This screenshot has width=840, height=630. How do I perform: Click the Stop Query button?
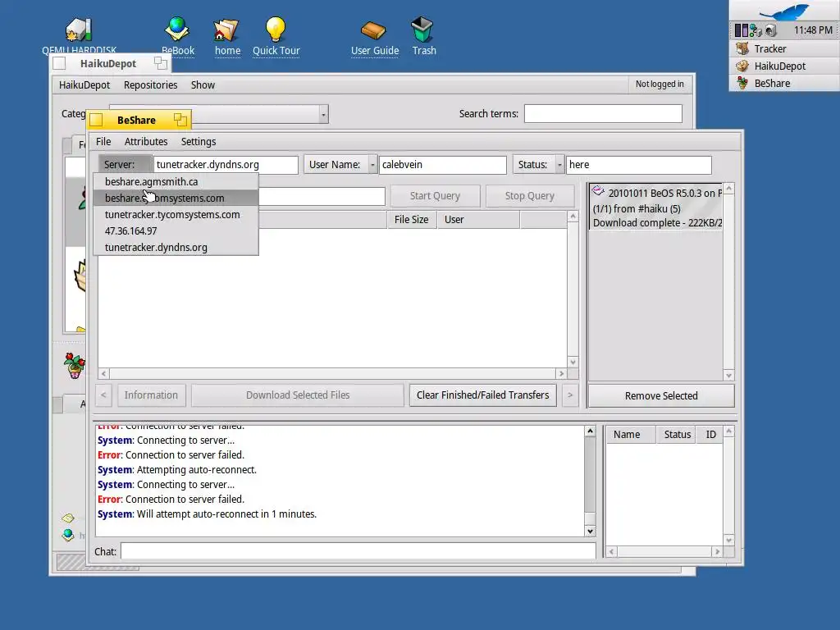click(x=529, y=195)
